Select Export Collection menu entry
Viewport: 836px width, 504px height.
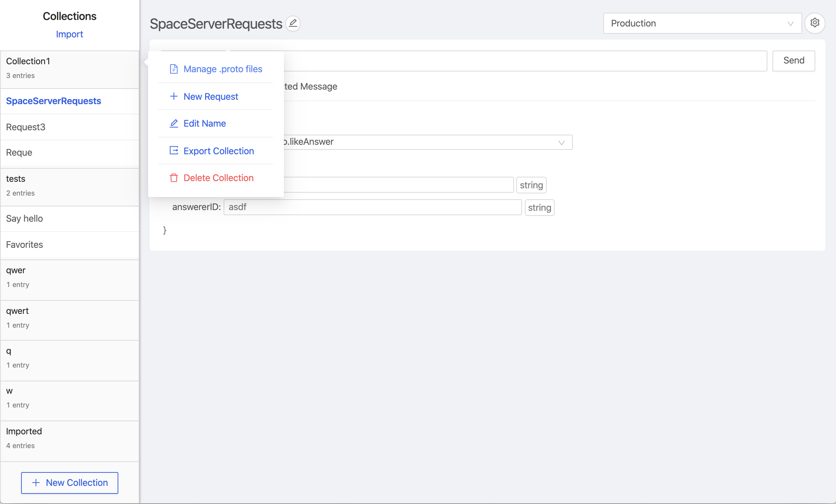click(219, 151)
